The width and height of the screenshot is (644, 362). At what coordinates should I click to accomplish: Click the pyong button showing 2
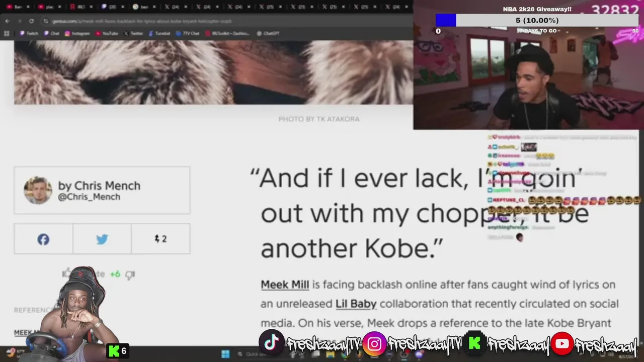160,239
